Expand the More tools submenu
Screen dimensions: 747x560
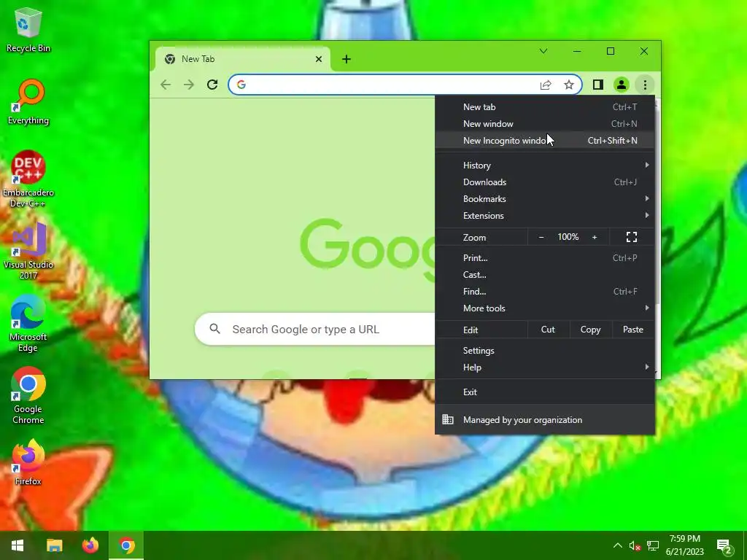(545, 308)
